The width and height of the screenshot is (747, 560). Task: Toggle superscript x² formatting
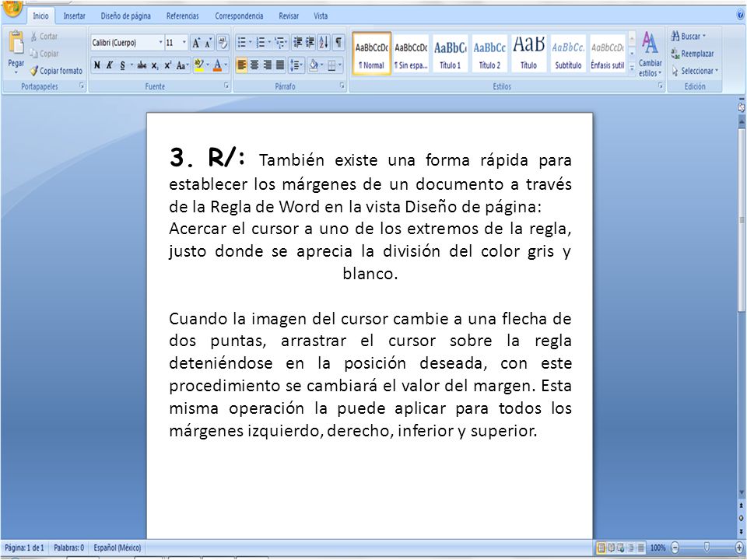click(168, 65)
